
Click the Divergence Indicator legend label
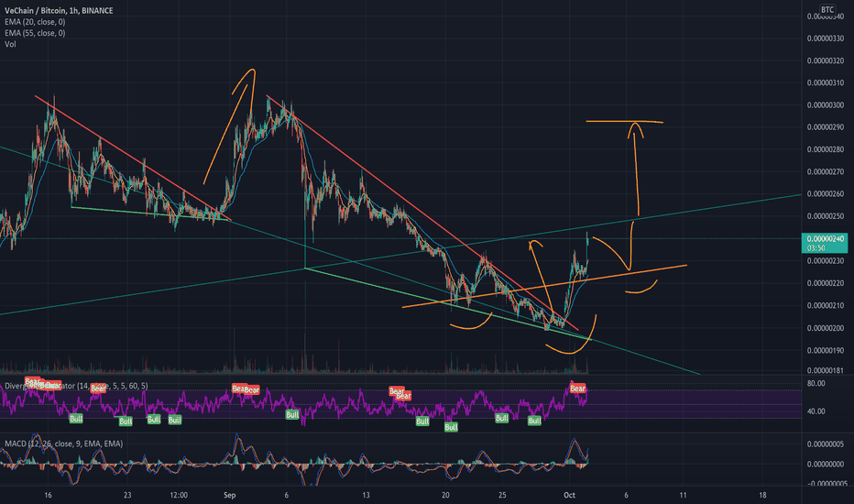point(76,386)
